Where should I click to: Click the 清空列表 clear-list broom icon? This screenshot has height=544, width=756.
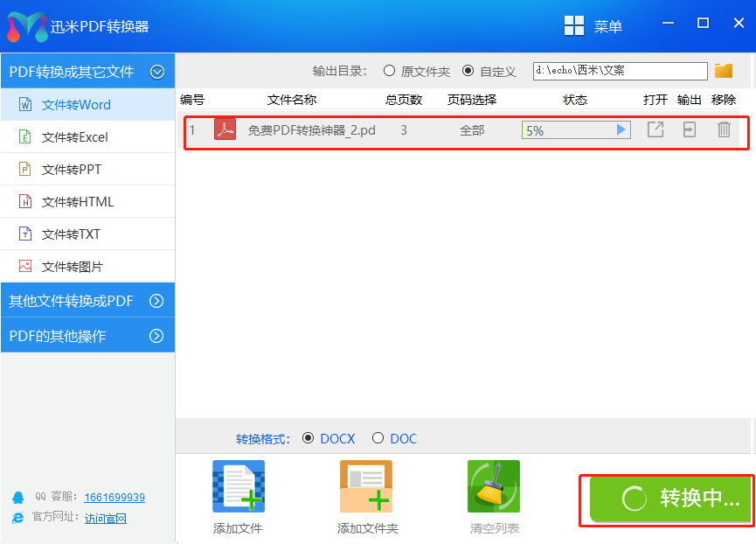pos(493,486)
